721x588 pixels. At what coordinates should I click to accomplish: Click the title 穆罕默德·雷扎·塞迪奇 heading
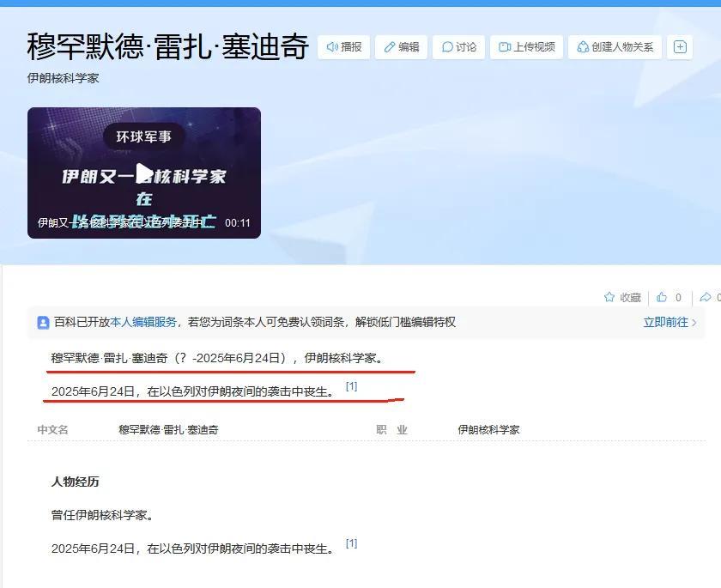(x=167, y=46)
